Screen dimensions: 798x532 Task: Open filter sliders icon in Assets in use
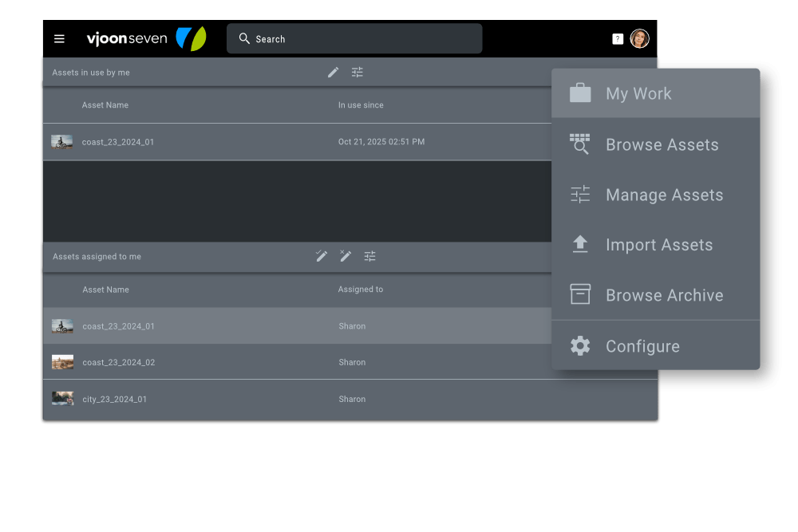358,73
